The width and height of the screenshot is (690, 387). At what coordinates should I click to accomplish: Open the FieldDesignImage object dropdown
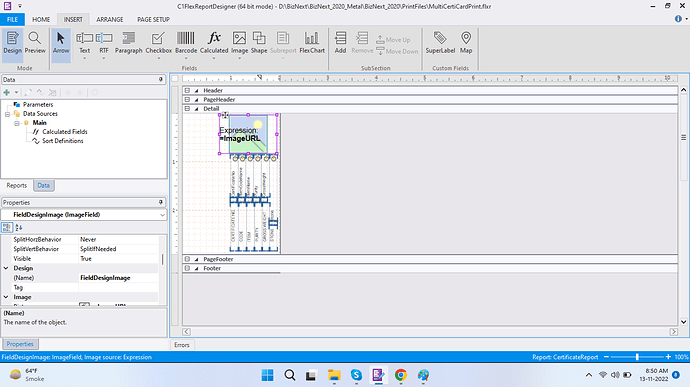coord(162,215)
